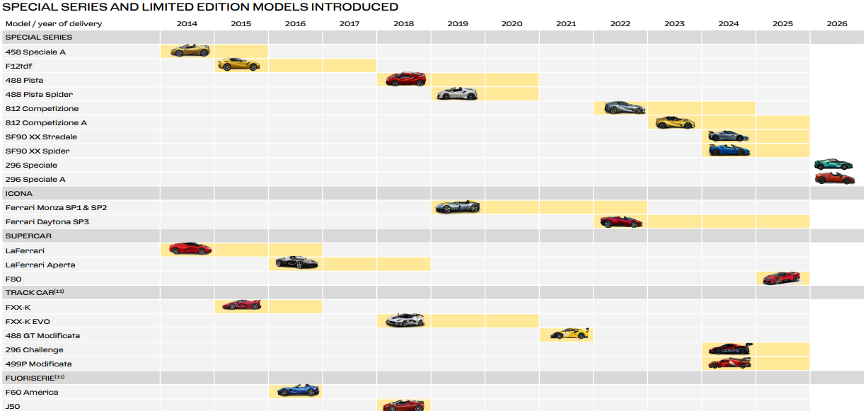Click the 'F60 America' row label
The width and height of the screenshot is (868, 411).
(x=32, y=392)
